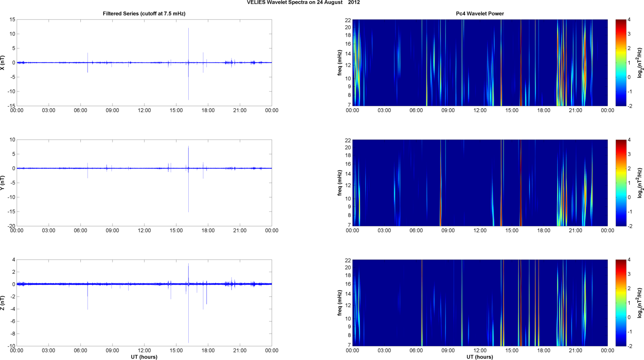The image size is (644, 360).
Task: Click the "X (nT)" y-axis label
Action: pyautogui.click(x=3, y=63)
